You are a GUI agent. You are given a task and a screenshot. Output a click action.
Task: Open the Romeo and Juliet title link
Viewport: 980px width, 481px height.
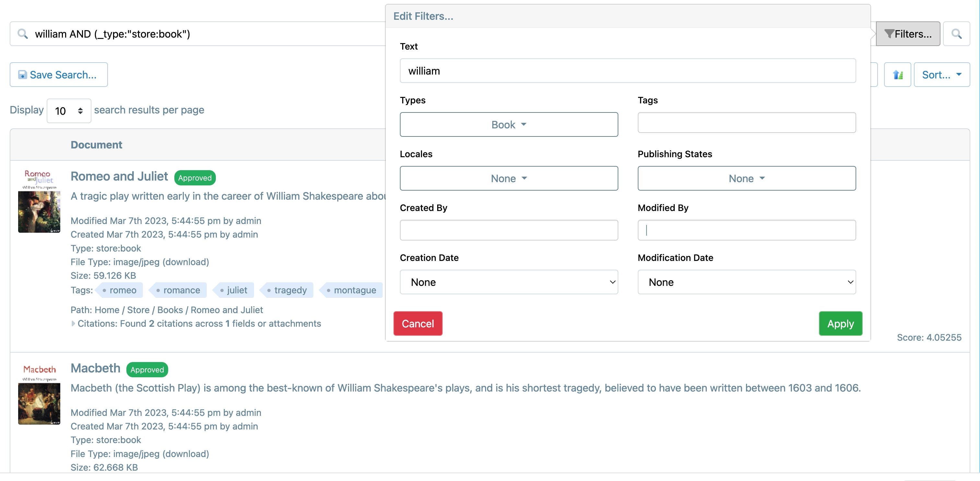(119, 176)
